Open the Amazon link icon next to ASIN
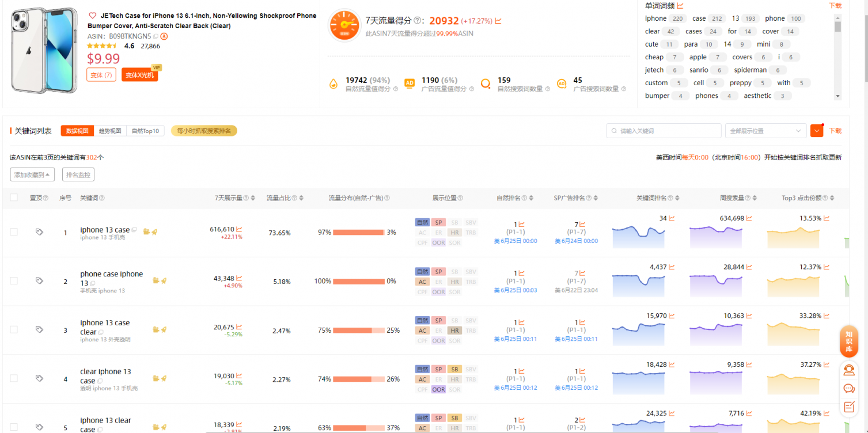 tap(164, 36)
